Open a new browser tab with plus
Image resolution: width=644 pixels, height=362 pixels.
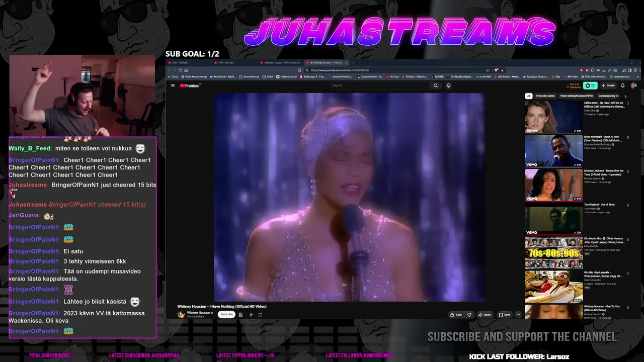(x=353, y=63)
